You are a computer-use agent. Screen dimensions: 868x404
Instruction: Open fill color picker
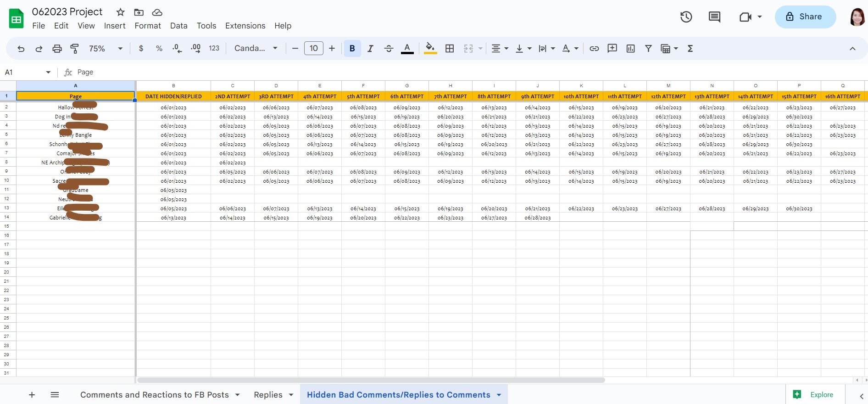coord(430,48)
